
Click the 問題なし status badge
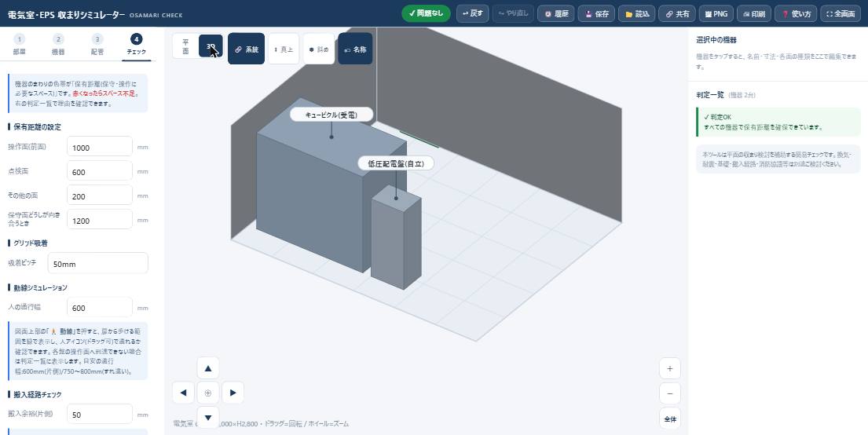pos(427,13)
